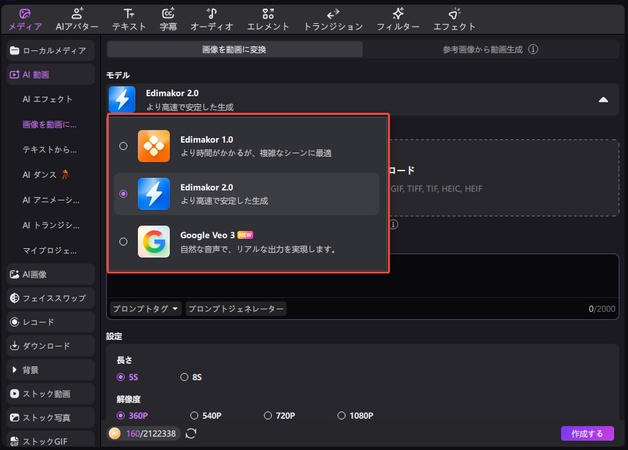Expand the 背景 sidebar section
The width and height of the screenshot is (628, 450).
point(50,370)
